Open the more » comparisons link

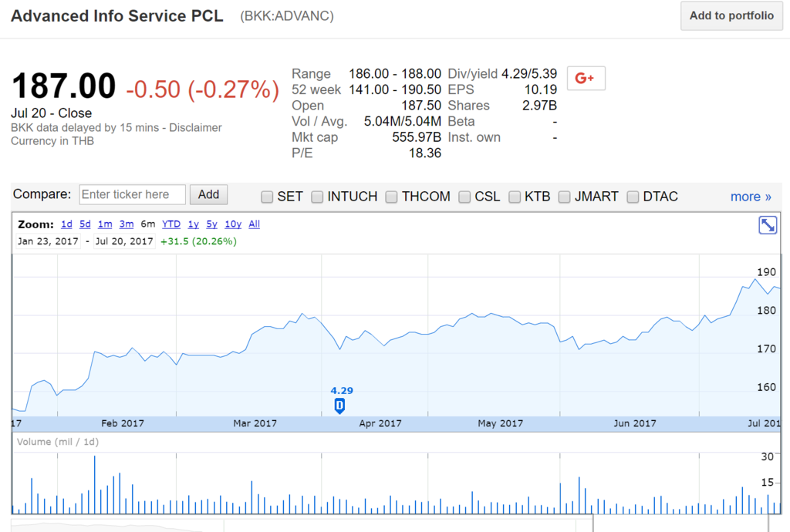point(751,197)
